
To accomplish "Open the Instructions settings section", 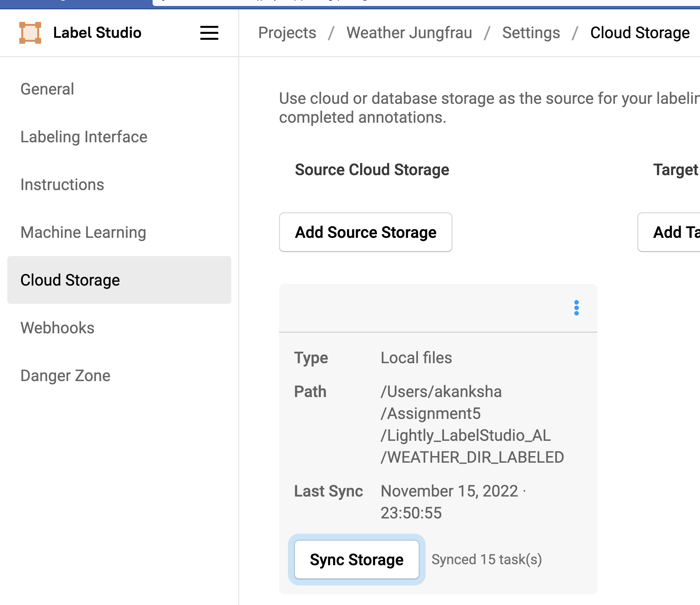I will click(62, 184).
